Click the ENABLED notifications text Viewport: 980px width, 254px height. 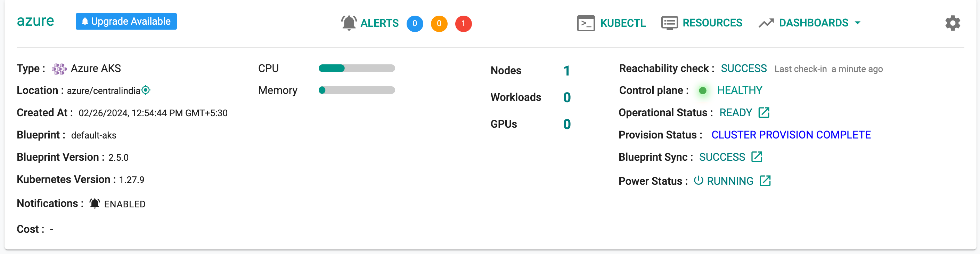click(125, 205)
